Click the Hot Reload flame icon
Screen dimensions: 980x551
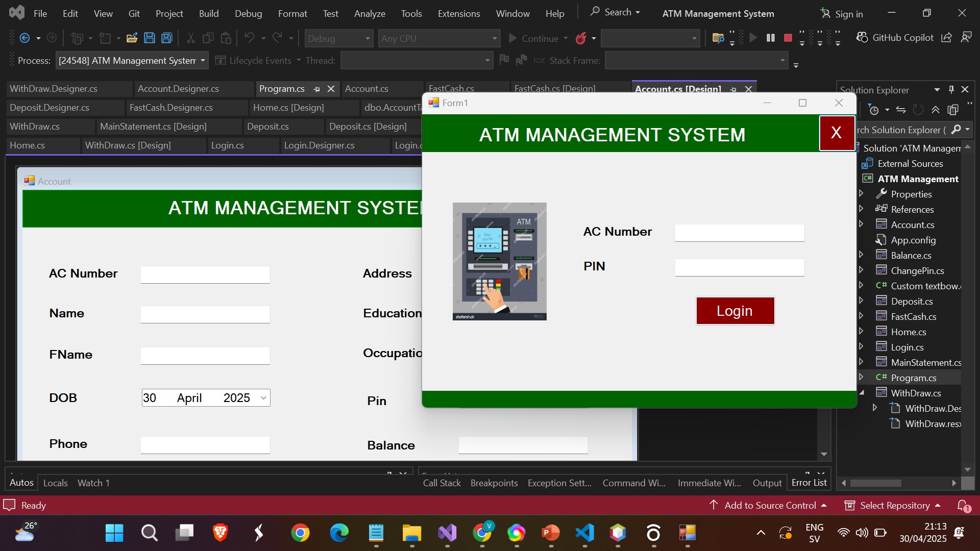pyautogui.click(x=581, y=38)
